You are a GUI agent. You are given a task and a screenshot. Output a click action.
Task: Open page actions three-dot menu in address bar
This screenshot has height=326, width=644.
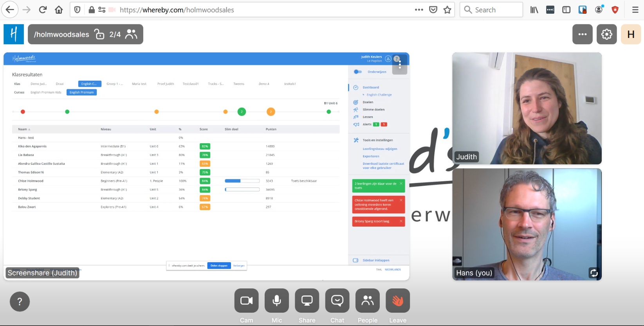[419, 10]
